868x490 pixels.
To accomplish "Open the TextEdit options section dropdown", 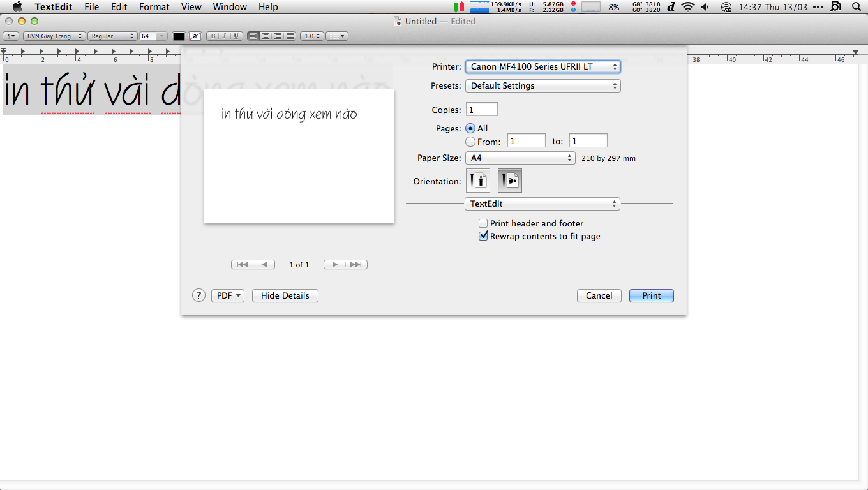I will [542, 204].
